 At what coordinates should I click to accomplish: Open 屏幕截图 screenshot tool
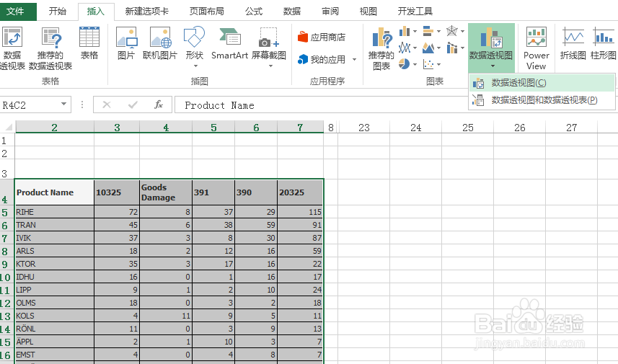click(x=269, y=46)
